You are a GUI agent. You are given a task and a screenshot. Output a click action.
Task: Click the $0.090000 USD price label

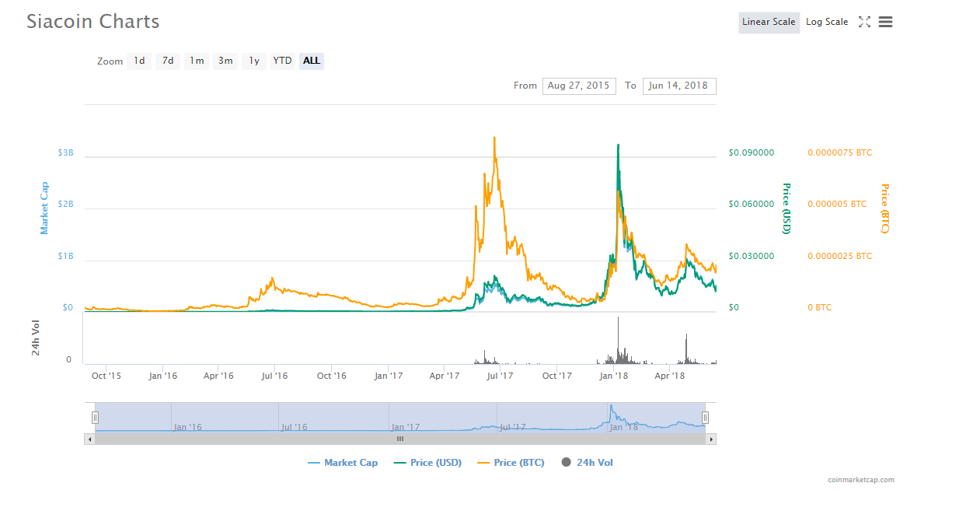coord(752,153)
